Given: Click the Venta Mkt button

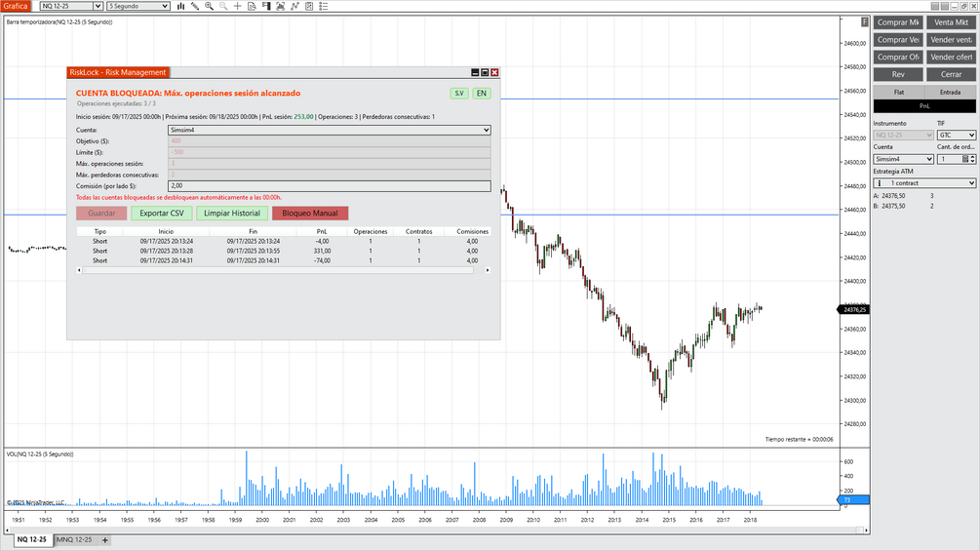Looking at the screenshot, I should pyautogui.click(x=952, y=22).
